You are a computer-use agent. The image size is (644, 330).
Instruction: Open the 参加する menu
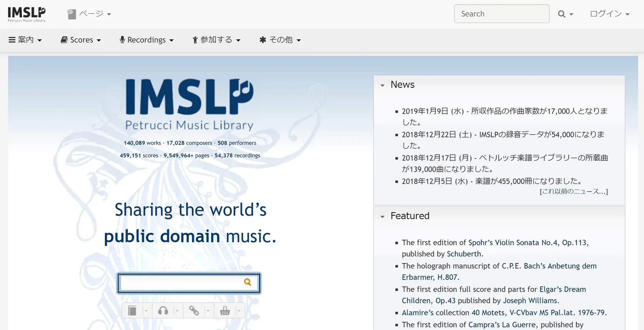[x=217, y=40]
